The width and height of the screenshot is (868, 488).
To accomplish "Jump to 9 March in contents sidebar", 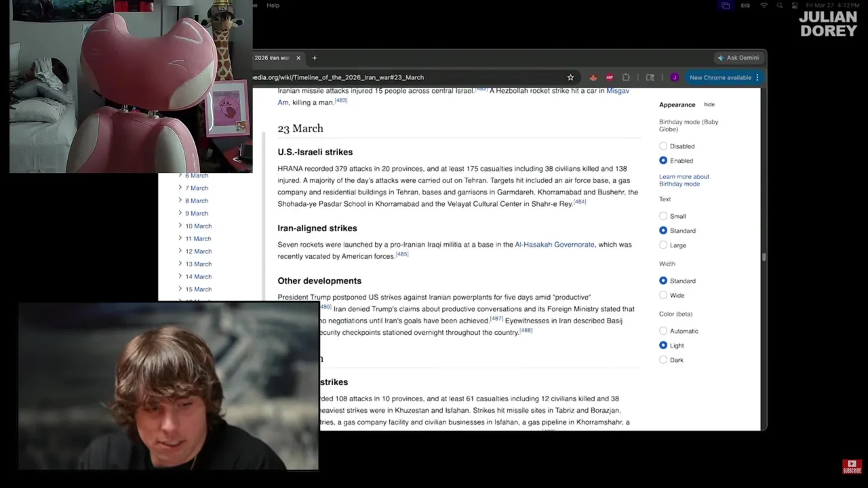I will point(197,213).
